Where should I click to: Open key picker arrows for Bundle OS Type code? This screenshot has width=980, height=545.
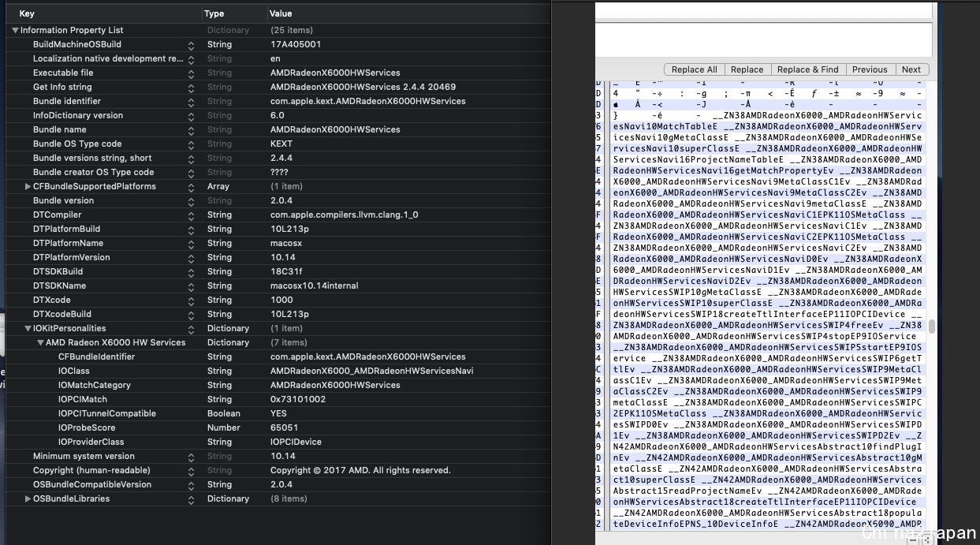point(191,144)
